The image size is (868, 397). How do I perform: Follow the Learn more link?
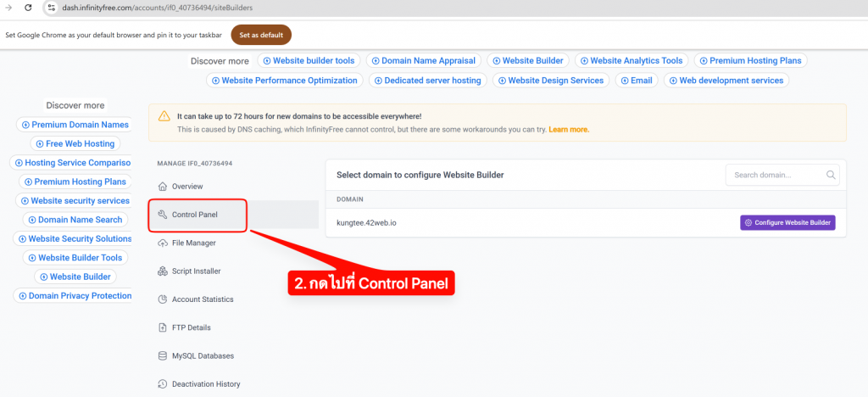click(569, 130)
